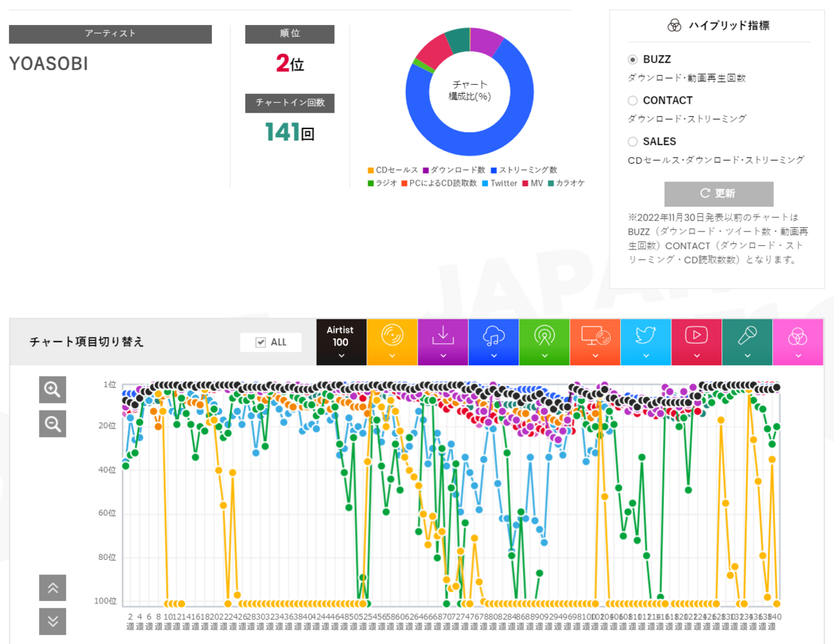Viewport: 834px width, 644px height.
Task: Click the Twitter legend label
Action: click(504, 183)
